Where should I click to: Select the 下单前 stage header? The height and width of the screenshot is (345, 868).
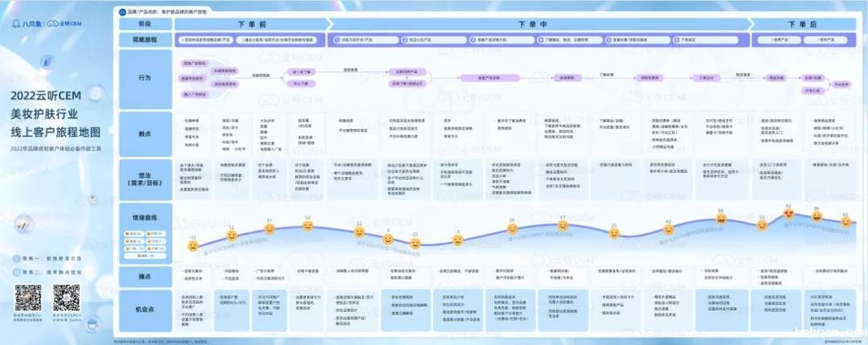(x=252, y=25)
